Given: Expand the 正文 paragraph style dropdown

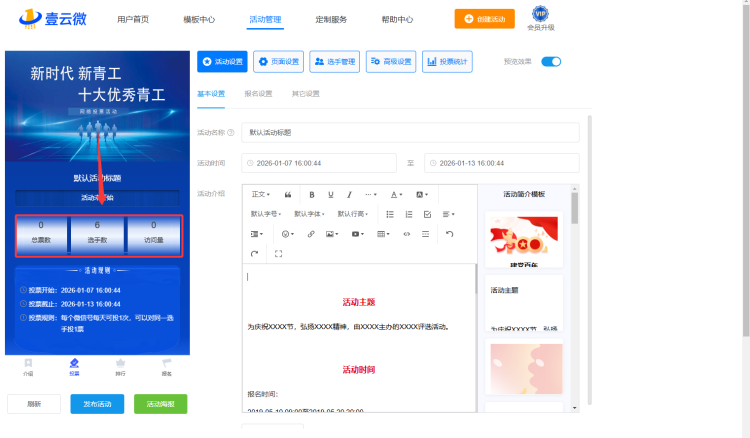Looking at the screenshot, I should pos(261,194).
